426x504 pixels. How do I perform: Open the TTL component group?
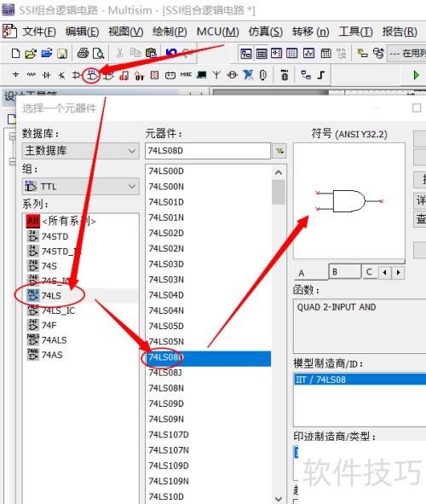tap(92, 75)
